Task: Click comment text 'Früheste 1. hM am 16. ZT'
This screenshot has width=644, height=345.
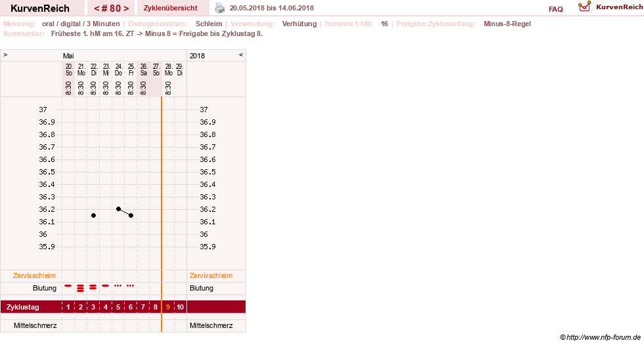Action: pyautogui.click(x=93, y=33)
